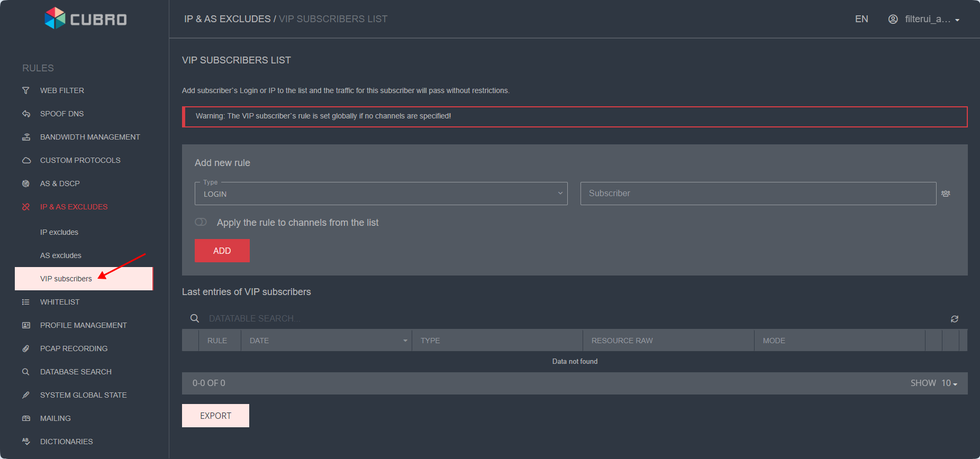The height and width of the screenshot is (459, 980).
Task: Click the PCAP Recording paperclip icon
Action: 26,348
